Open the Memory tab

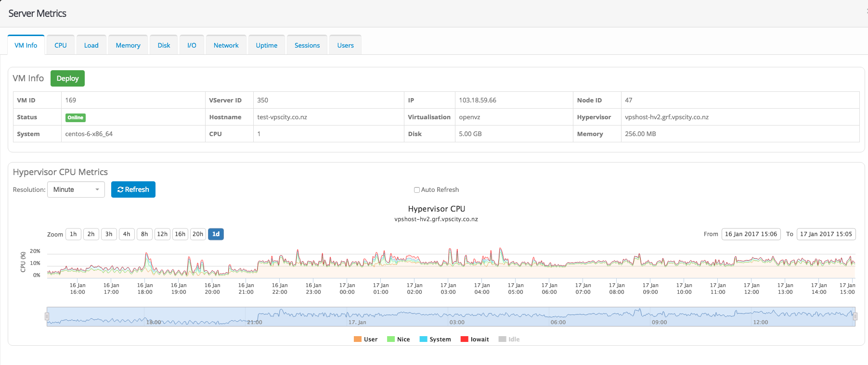click(128, 45)
